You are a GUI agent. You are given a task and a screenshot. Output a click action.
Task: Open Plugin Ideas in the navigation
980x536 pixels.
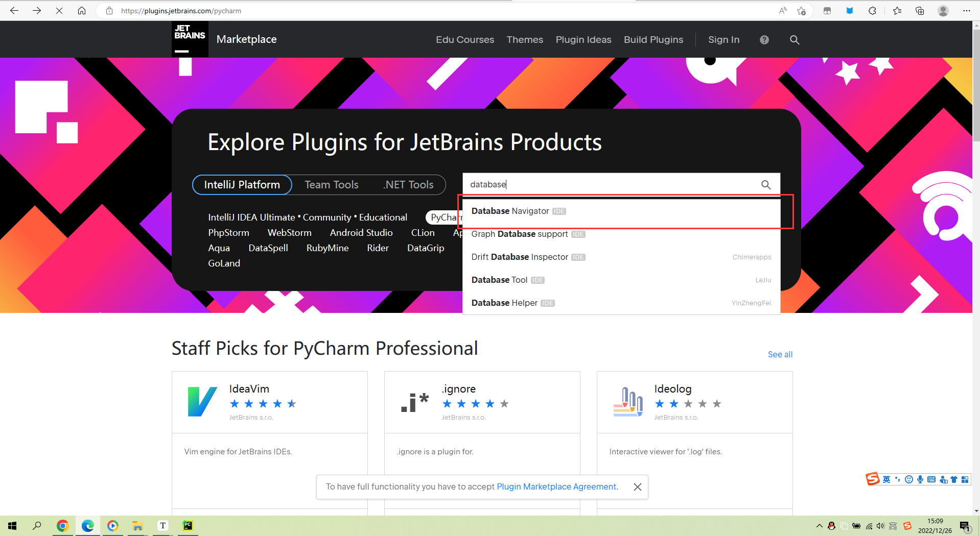pos(584,40)
